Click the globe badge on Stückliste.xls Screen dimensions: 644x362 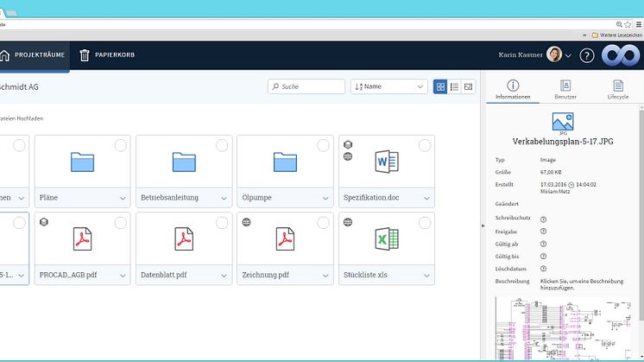348,222
